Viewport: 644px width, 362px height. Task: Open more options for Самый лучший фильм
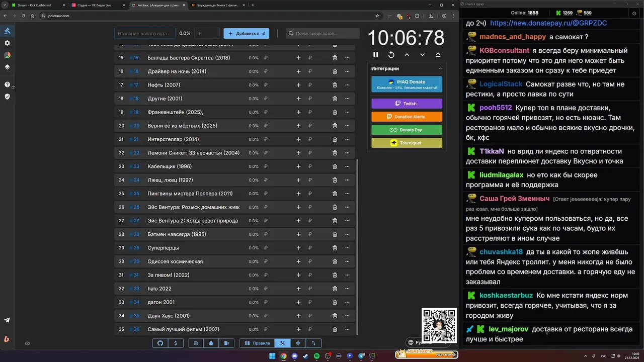347,329
